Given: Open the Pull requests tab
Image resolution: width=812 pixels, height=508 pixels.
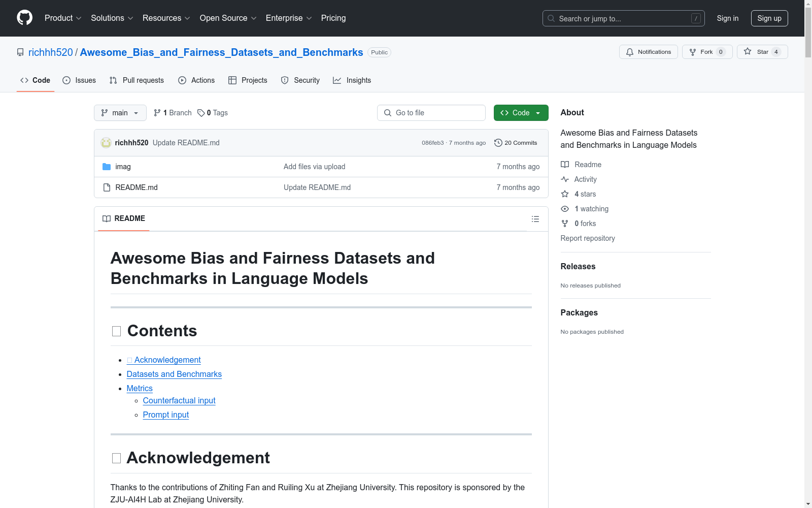Looking at the screenshot, I should pos(137,80).
